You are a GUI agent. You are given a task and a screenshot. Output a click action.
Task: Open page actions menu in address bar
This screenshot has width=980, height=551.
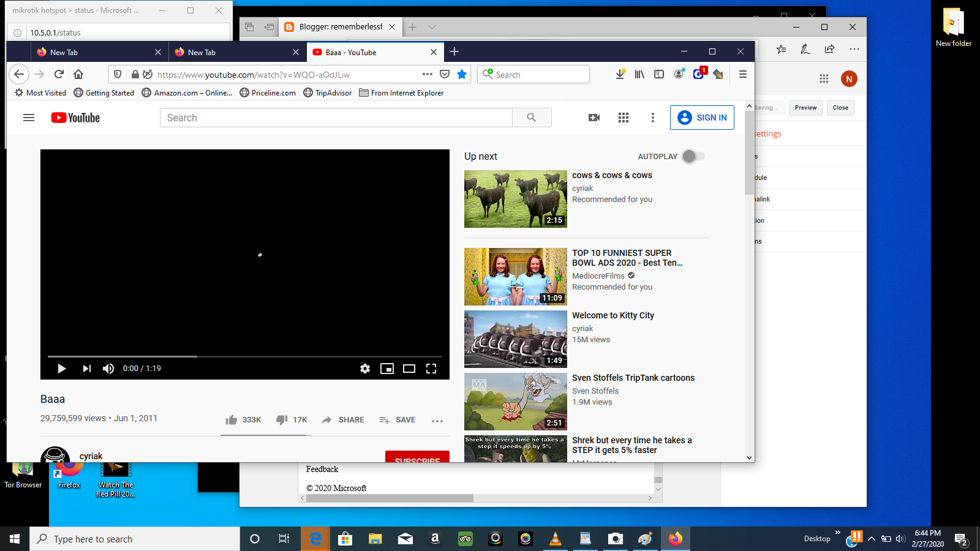(x=428, y=74)
